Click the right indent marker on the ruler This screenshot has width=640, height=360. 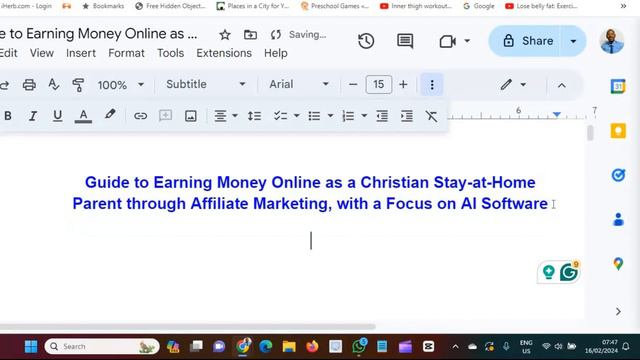pyautogui.click(x=557, y=115)
